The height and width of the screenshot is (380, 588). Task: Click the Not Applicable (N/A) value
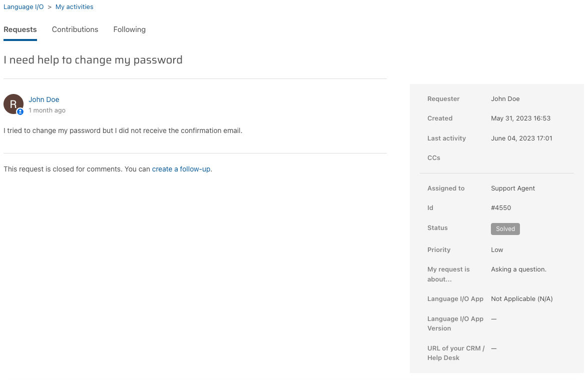(x=521, y=299)
